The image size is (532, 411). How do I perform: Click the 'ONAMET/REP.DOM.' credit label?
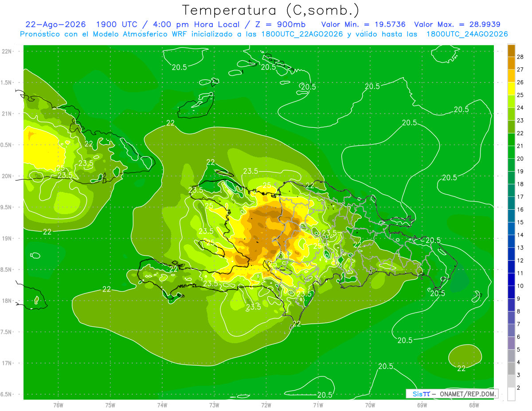467,394
